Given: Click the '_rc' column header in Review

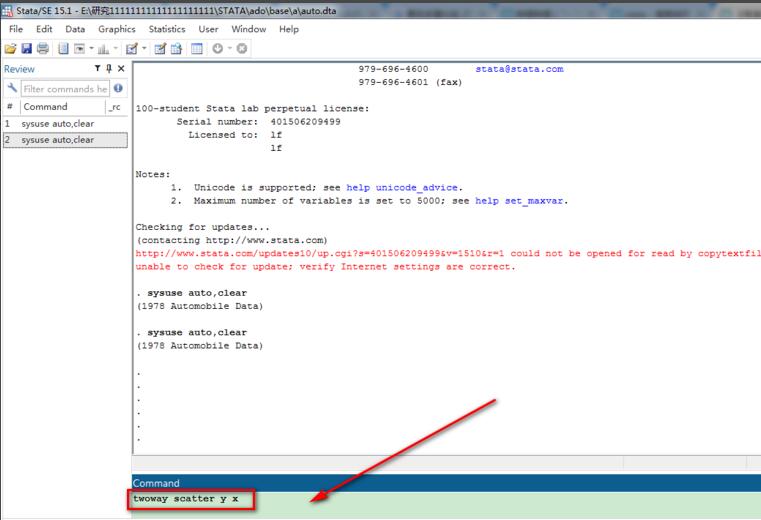Looking at the screenshot, I should (x=116, y=107).
